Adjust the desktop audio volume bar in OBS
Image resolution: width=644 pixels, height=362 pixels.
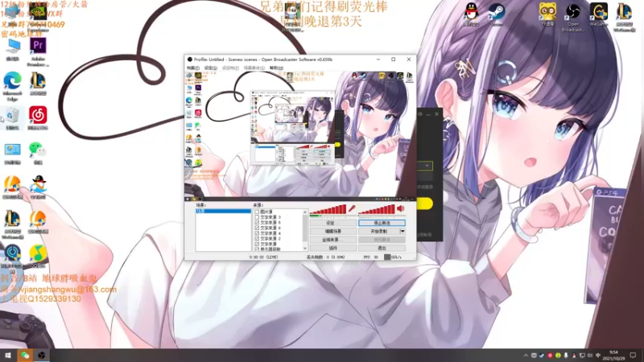[377, 210]
